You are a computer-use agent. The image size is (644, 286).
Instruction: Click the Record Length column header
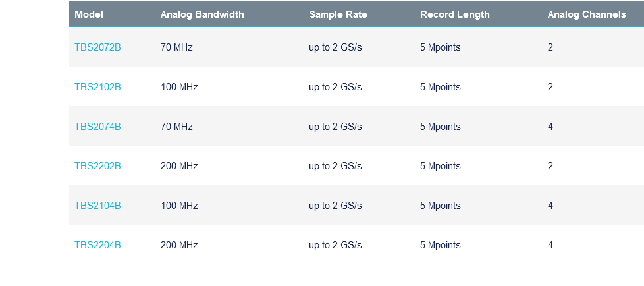[455, 14]
